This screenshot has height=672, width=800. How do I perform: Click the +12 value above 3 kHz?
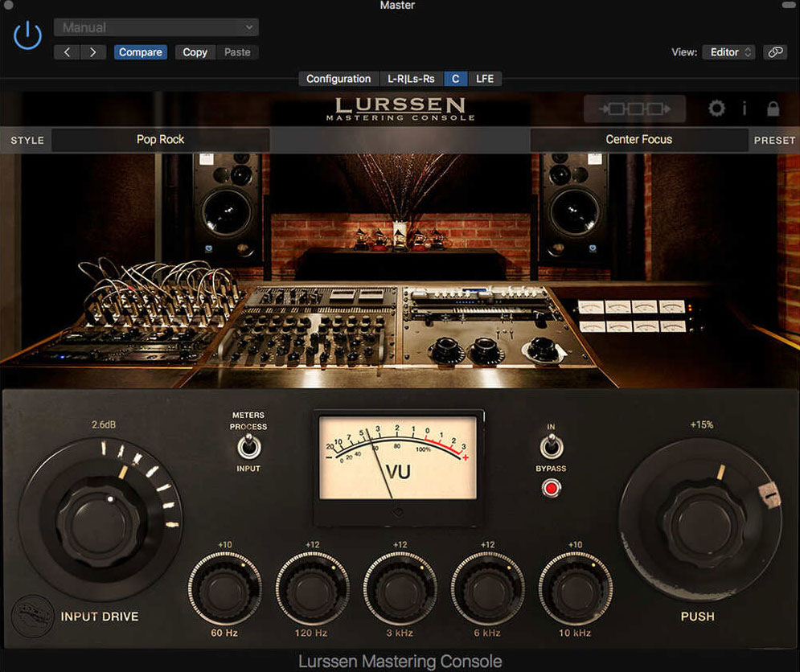pyautogui.click(x=400, y=545)
